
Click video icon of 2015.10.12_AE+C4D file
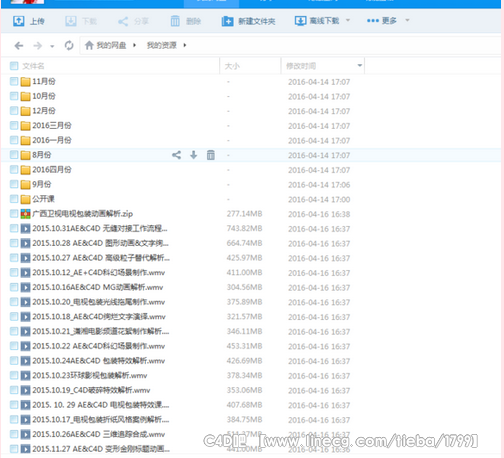tap(25, 273)
